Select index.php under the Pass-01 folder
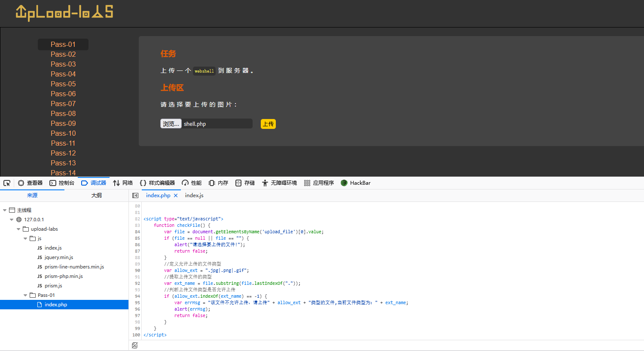The image size is (644, 351). click(64, 305)
